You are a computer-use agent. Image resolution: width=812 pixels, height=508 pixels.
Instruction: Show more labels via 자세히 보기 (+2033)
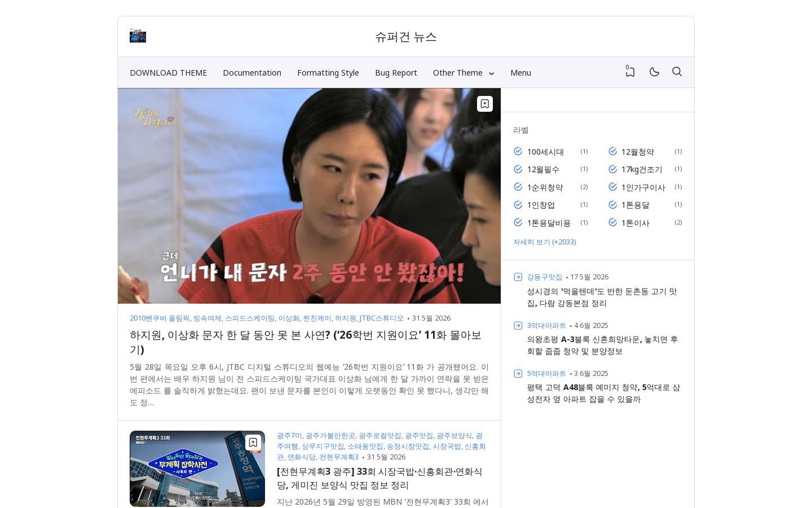(x=544, y=242)
